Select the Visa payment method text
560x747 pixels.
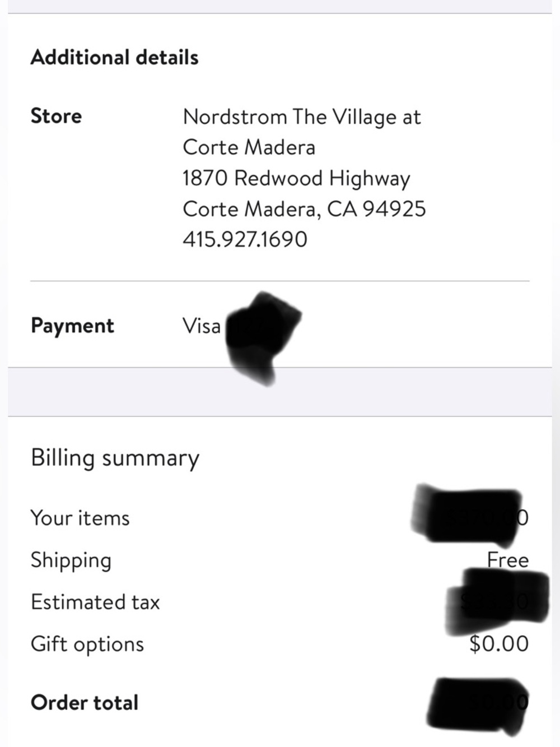pos(202,326)
